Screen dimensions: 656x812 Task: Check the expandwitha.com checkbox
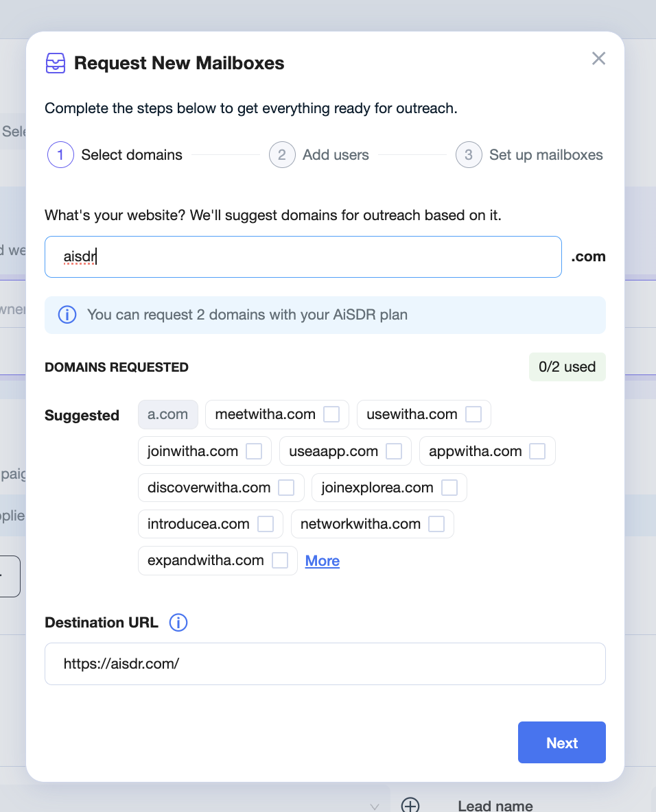coord(280,560)
